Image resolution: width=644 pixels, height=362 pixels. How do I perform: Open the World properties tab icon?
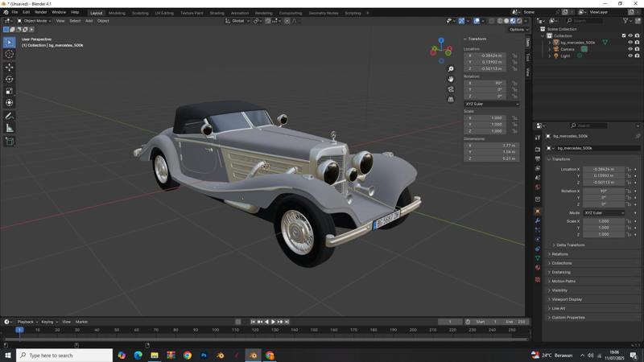[x=538, y=187]
